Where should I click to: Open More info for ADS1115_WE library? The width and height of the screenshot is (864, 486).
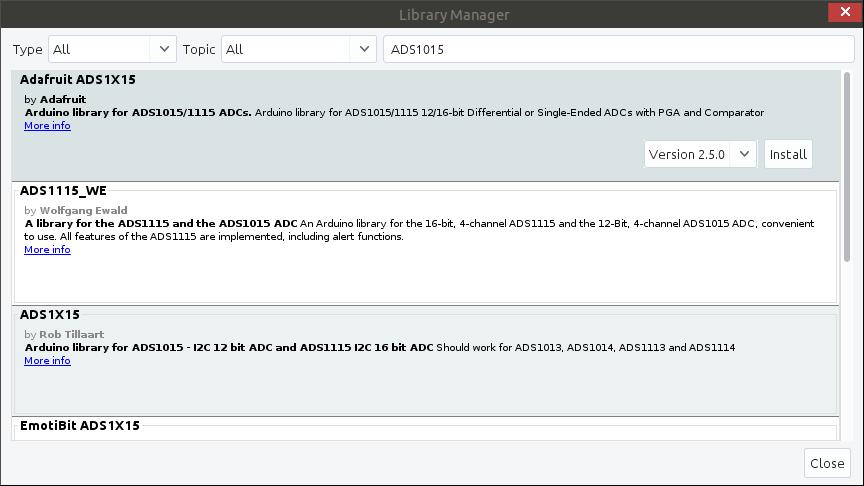(47, 250)
